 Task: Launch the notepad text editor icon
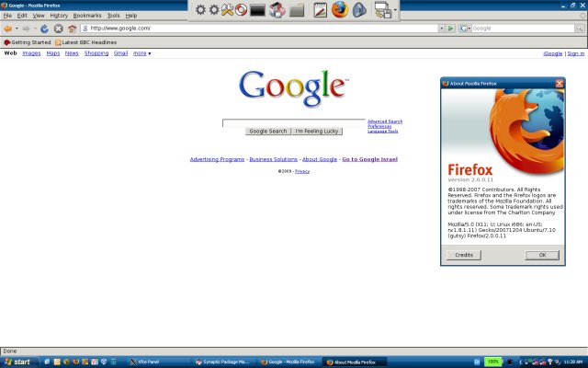[x=320, y=10]
